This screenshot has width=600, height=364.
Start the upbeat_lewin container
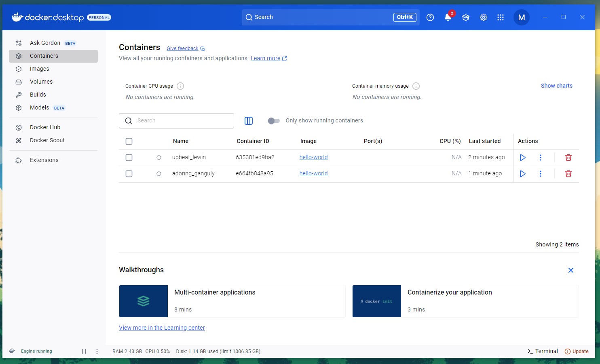pyautogui.click(x=523, y=158)
